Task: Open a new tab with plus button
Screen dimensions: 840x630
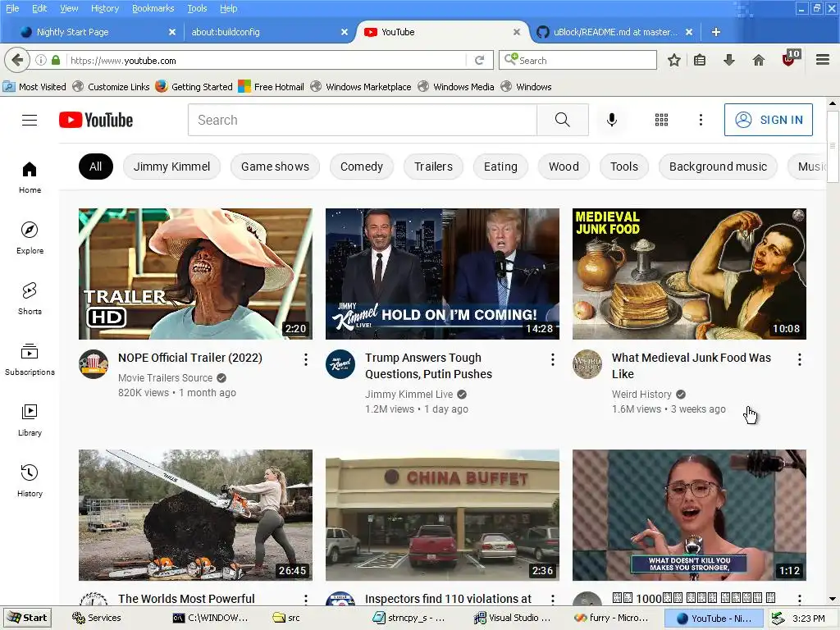Action: tap(715, 32)
